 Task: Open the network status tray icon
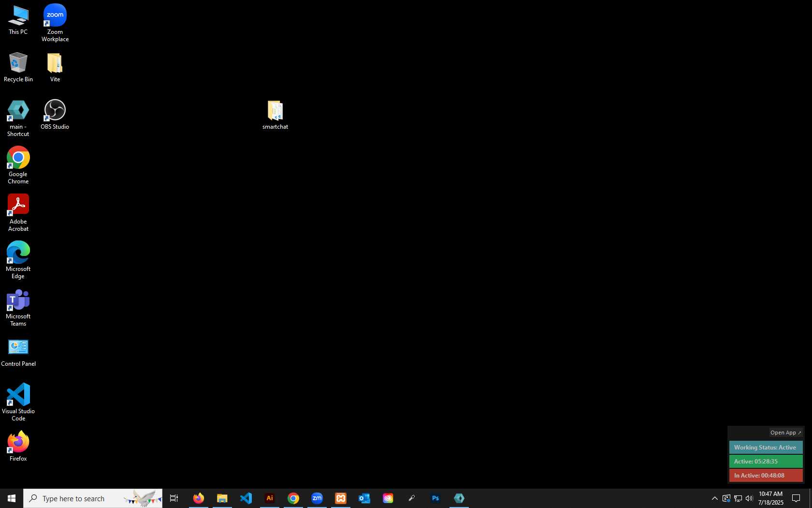(738, 498)
